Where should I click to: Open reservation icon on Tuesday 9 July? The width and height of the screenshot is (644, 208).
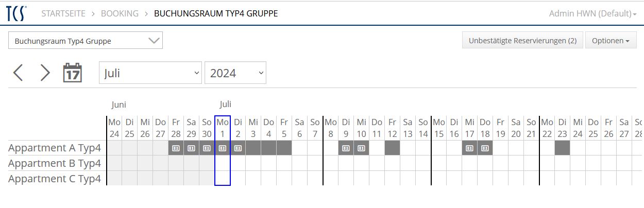click(x=346, y=148)
